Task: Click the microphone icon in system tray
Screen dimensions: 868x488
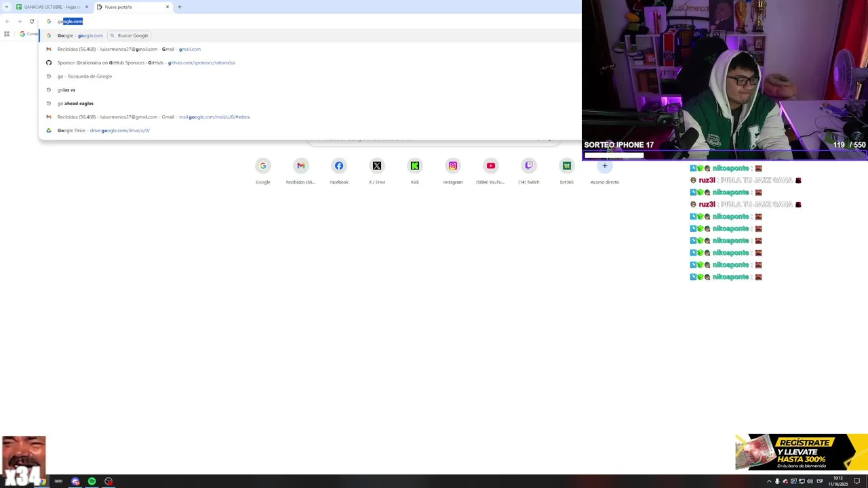Action: [777, 481]
